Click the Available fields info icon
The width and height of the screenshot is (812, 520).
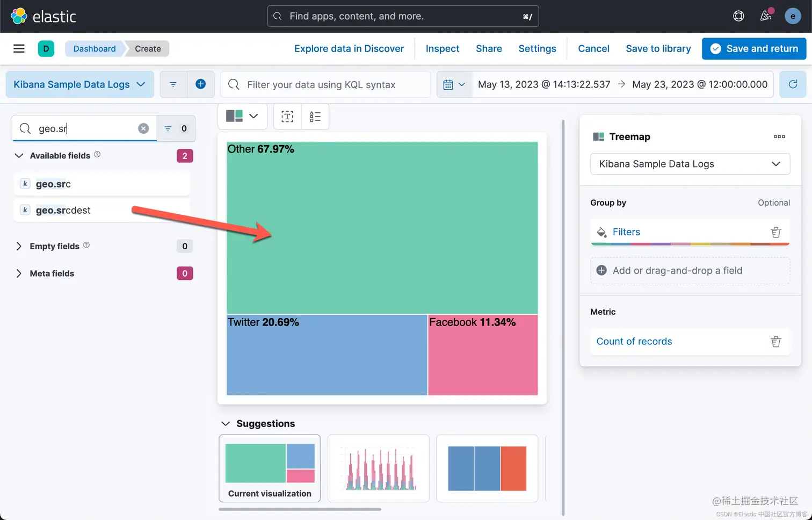tap(97, 155)
